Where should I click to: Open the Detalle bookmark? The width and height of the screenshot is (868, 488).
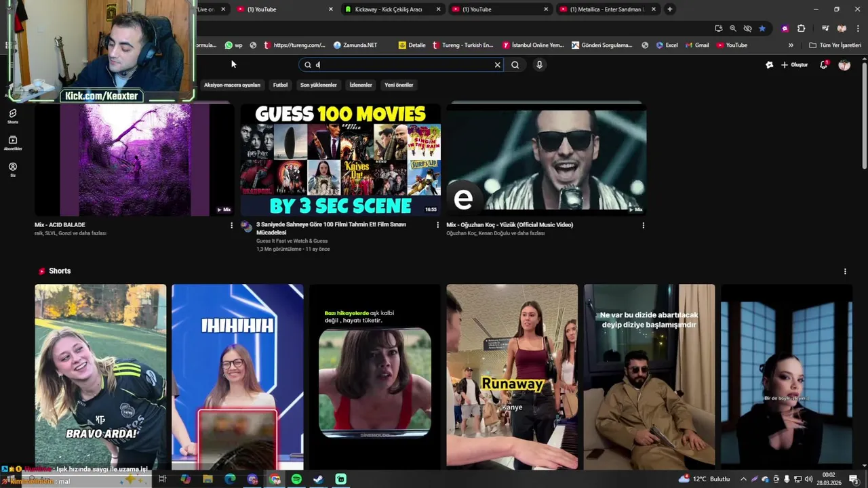[412, 45]
